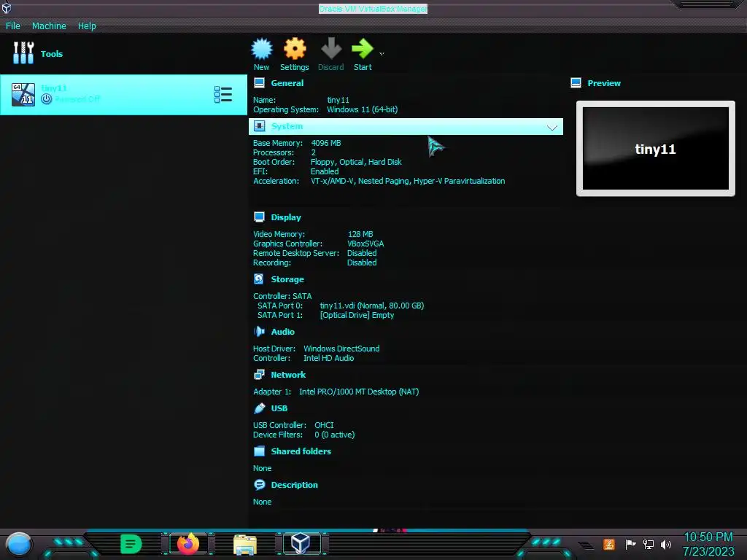Click the VirtualBox cube taskbar icon
Image resolution: width=747 pixels, height=560 pixels.
[301, 543]
